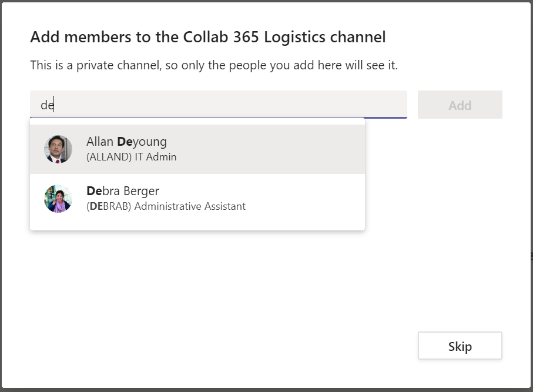
Task: Click the greyed-out Add button
Action: pos(460,105)
